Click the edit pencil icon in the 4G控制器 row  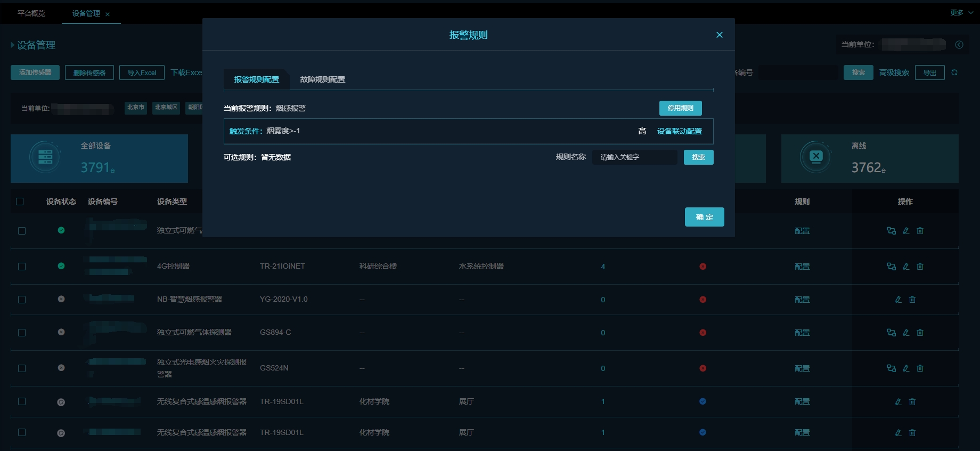click(906, 267)
